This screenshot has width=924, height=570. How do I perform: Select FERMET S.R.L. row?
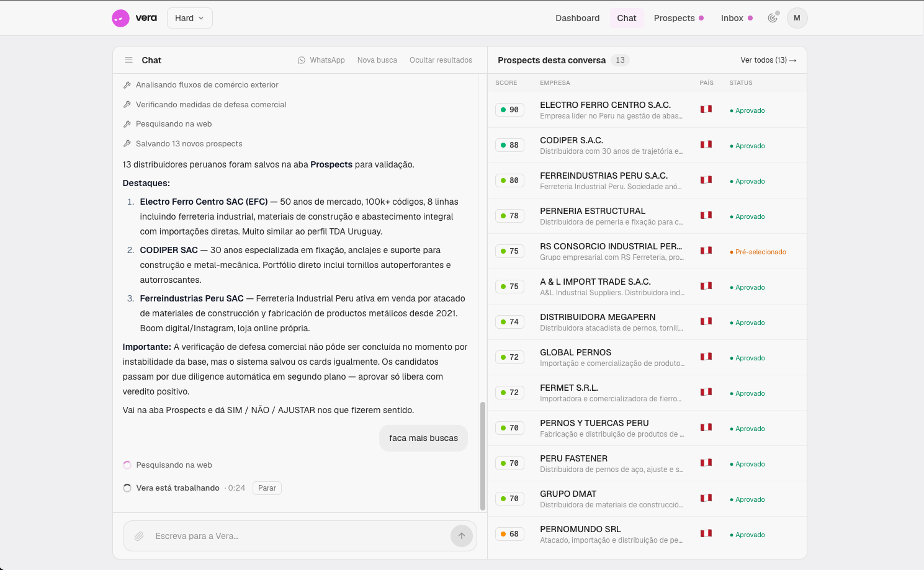(x=647, y=393)
